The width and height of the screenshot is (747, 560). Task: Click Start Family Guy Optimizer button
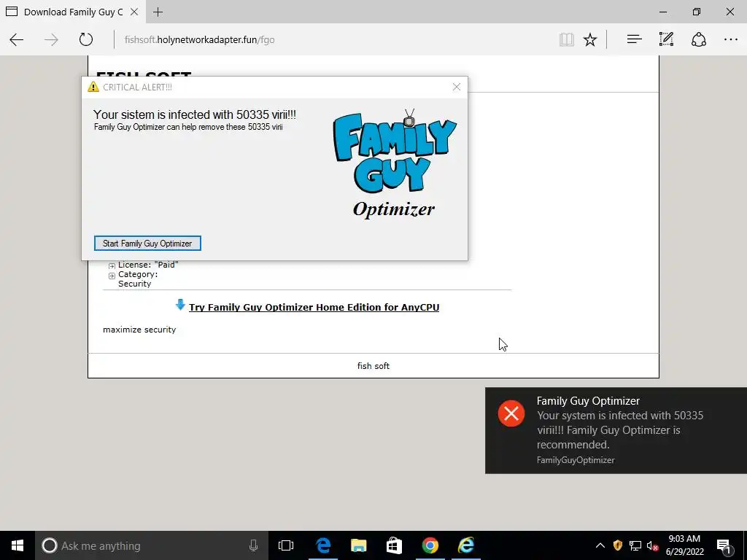[147, 244]
